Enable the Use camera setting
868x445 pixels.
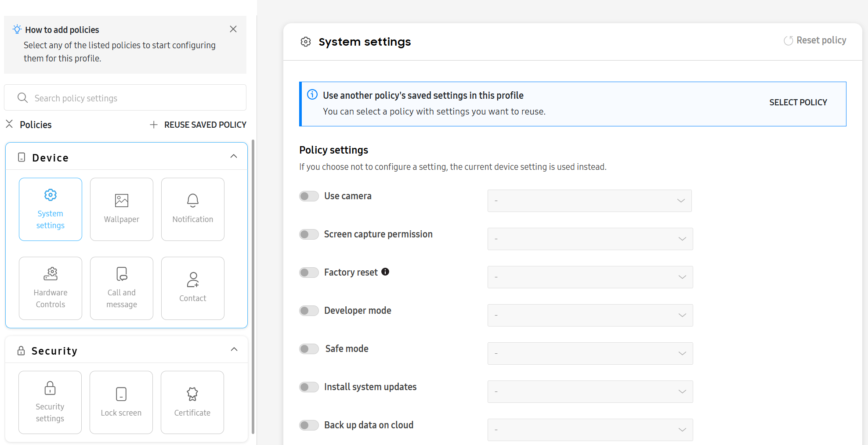click(x=309, y=196)
